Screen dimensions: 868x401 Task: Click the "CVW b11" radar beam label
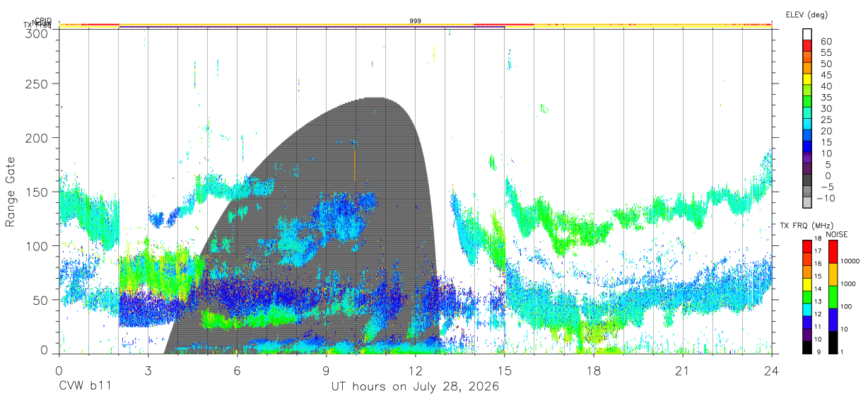(x=84, y=387)
